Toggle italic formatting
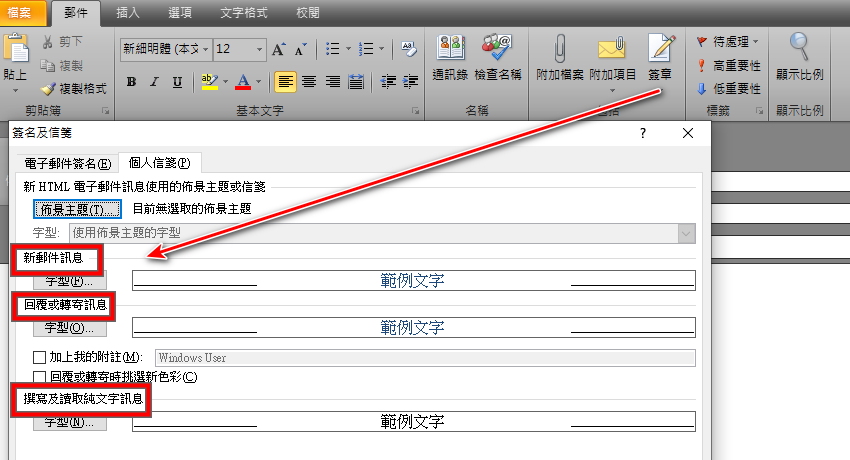The height and width of the screenshot is (460, 850). (154, 82)
